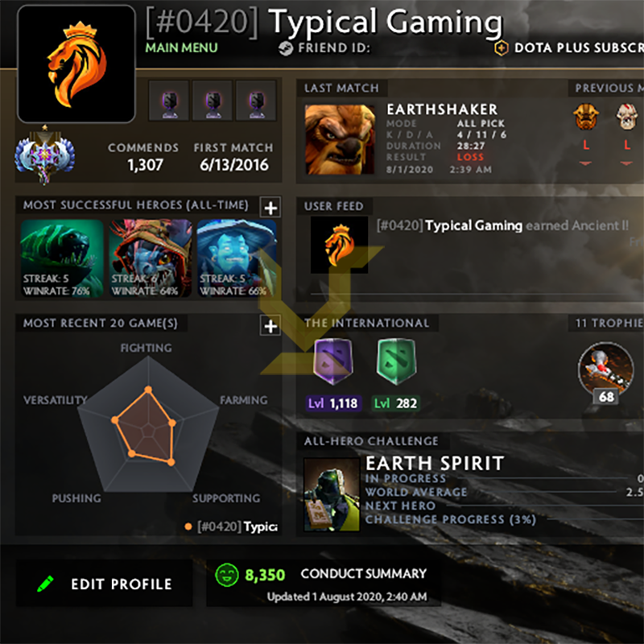The width and height of the screenshot is (644, 644).
Task: Open the green International shield level 282
Action: tap(396, 361)
